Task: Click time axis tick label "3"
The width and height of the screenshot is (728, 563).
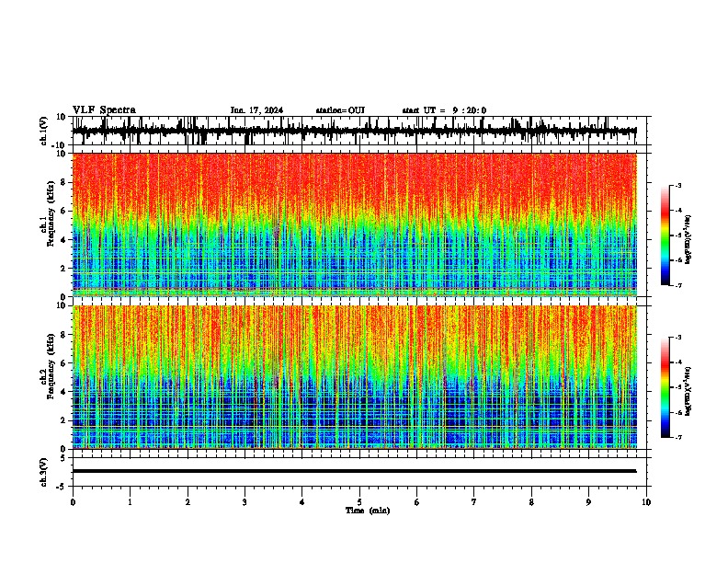Action: [245, 502]
